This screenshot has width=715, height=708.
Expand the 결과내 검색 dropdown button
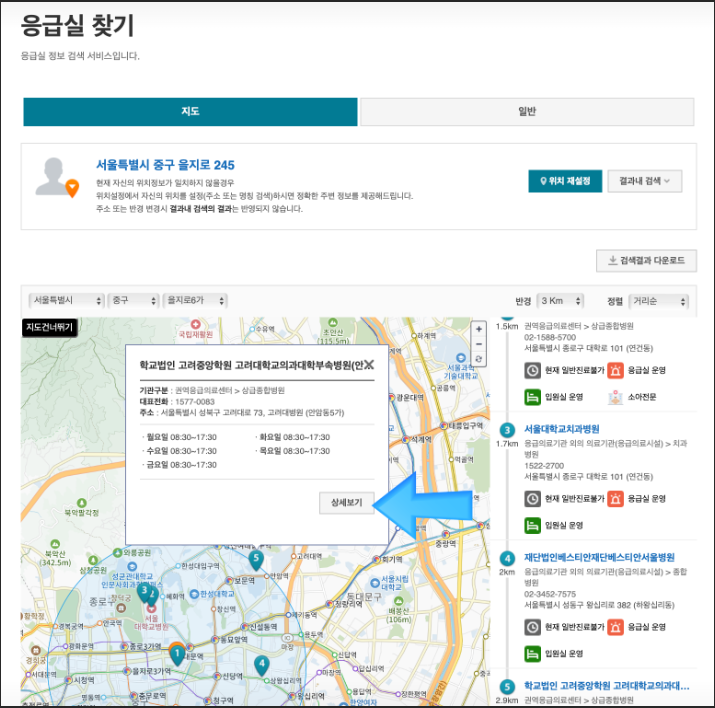(x=644, y=181)
